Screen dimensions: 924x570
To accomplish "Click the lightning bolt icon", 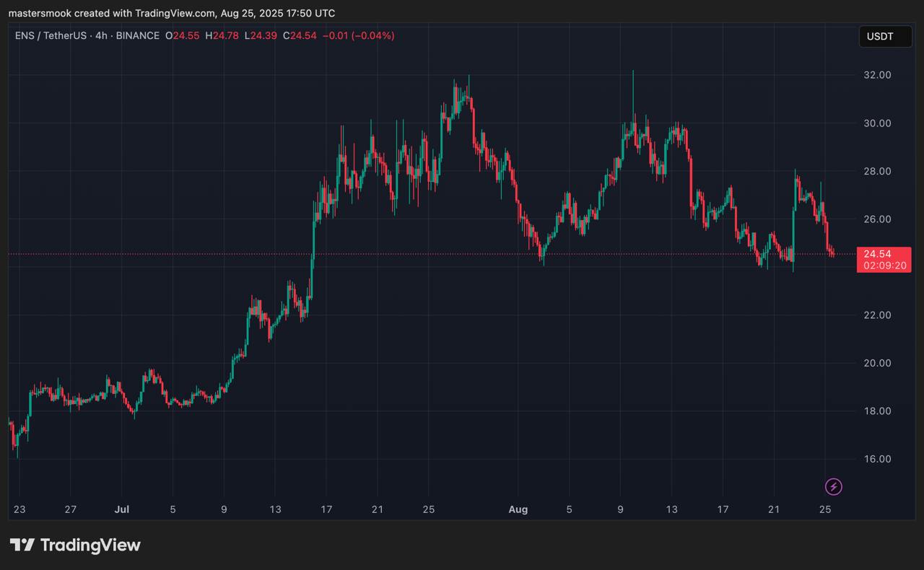I will 834,487.
